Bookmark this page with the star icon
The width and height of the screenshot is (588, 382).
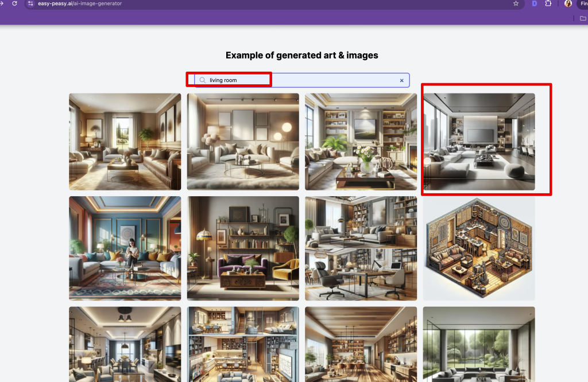516,3
